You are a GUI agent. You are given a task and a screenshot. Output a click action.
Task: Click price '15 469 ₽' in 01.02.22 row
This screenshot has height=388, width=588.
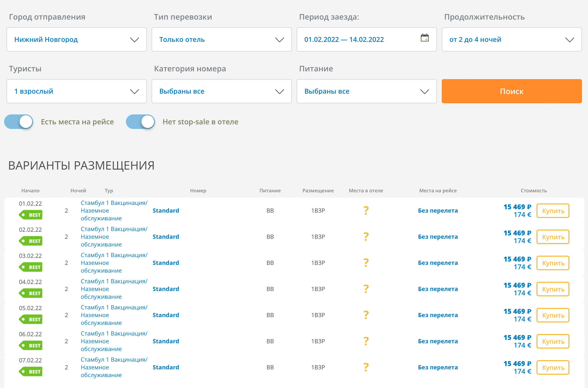(x=517, y=207)
